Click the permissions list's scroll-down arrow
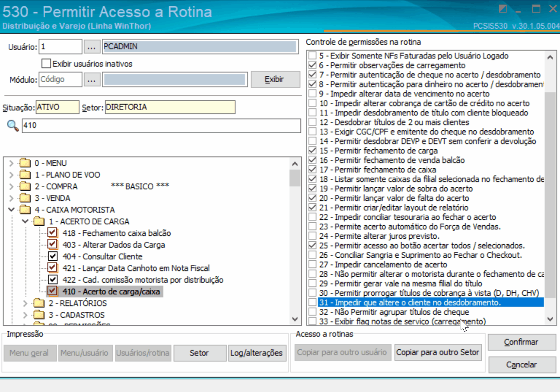Image resolution: width=560 pixels, height=392 pixels. [550, 319]
